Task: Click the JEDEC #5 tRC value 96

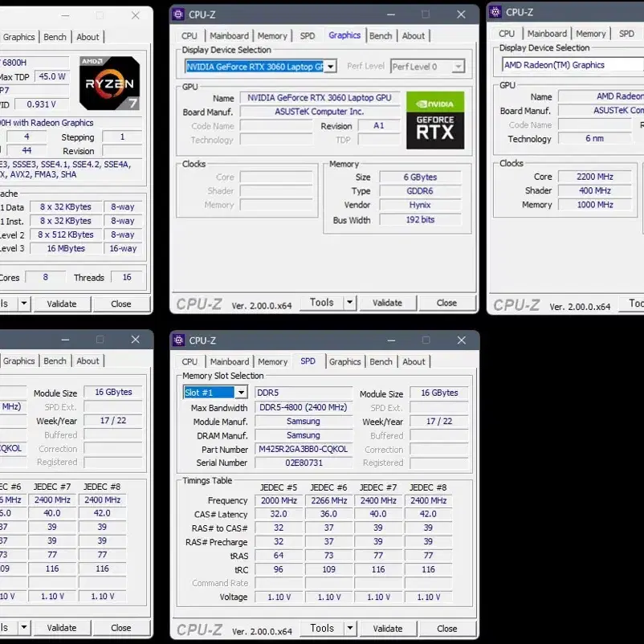Action: pos(279,569)
